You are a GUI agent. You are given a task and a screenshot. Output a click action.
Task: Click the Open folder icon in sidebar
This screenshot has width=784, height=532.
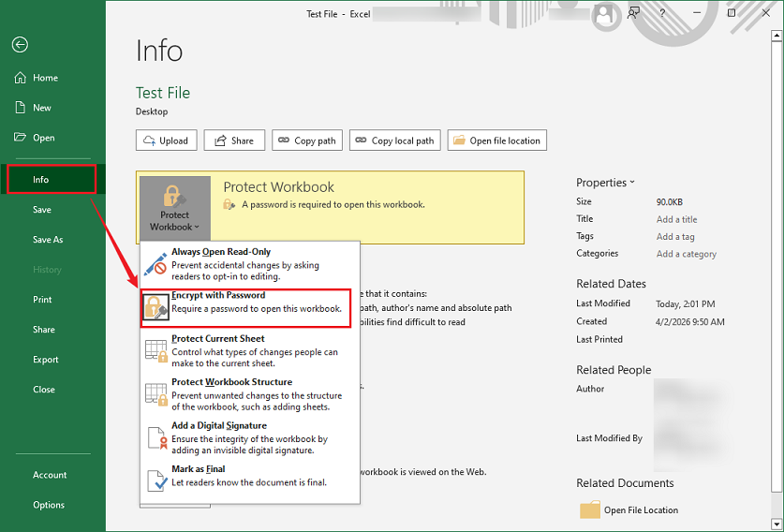tap(20, 137)
